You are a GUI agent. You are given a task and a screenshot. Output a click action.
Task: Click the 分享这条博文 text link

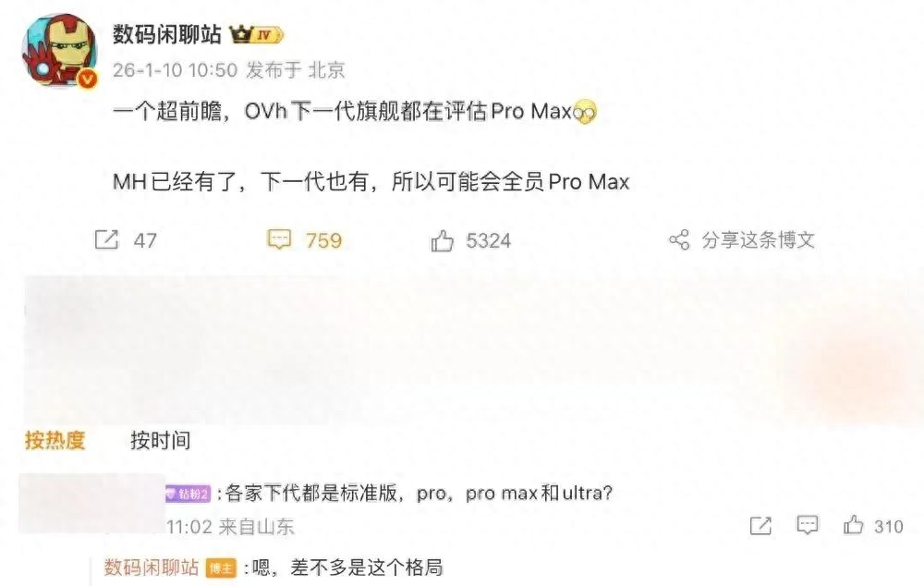(759, 240)
